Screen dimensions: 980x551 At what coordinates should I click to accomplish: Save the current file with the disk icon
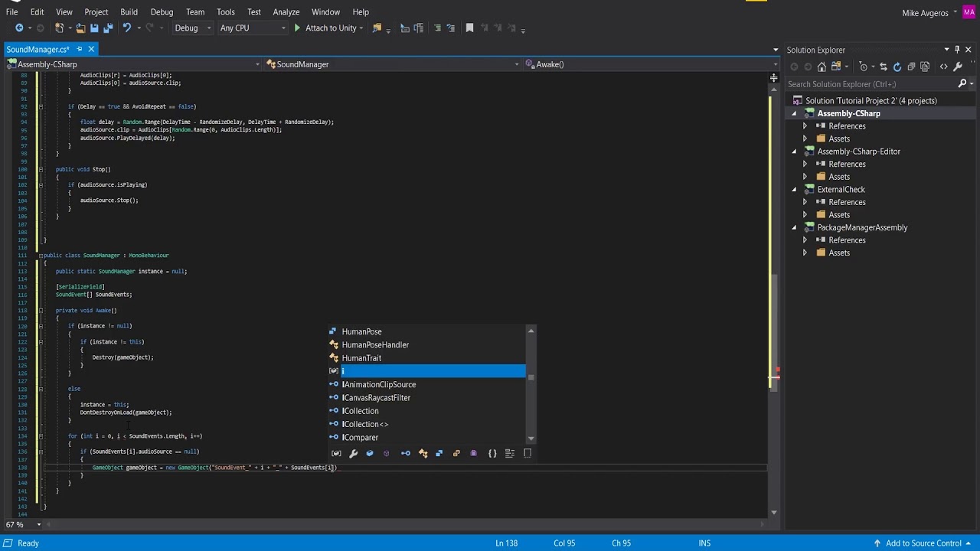pos(94,28)
